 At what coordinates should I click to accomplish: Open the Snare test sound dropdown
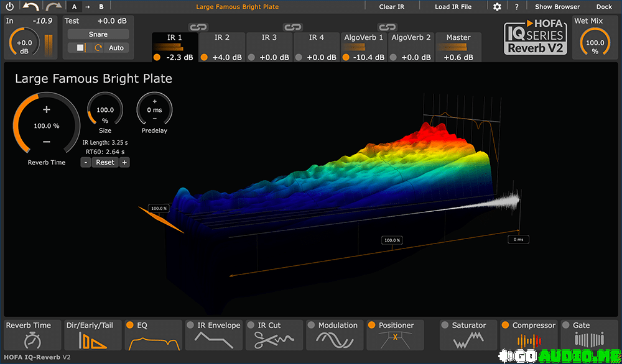98,34
